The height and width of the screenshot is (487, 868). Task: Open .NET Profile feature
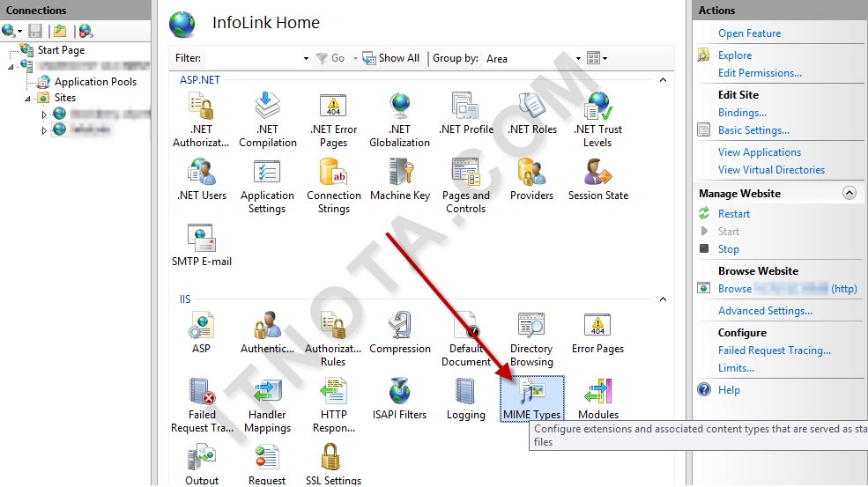point(466,114)
